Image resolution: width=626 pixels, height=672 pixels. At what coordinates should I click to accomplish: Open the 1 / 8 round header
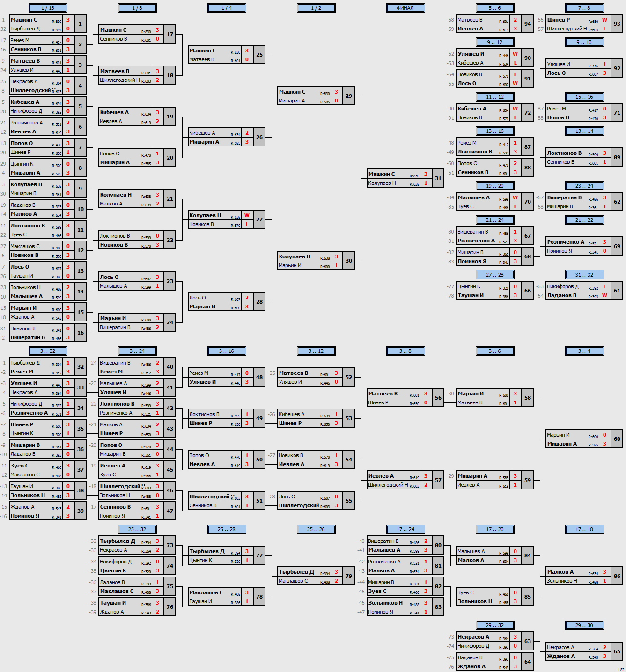point(137,8)
